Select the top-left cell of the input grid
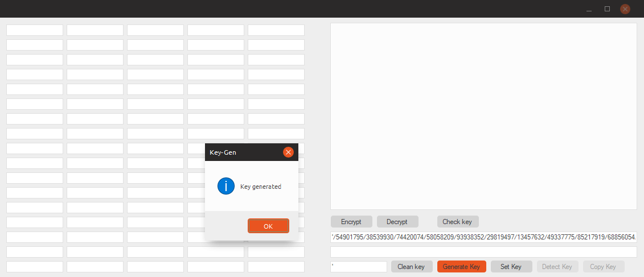The image size is (644, 277). coord(35,30)
